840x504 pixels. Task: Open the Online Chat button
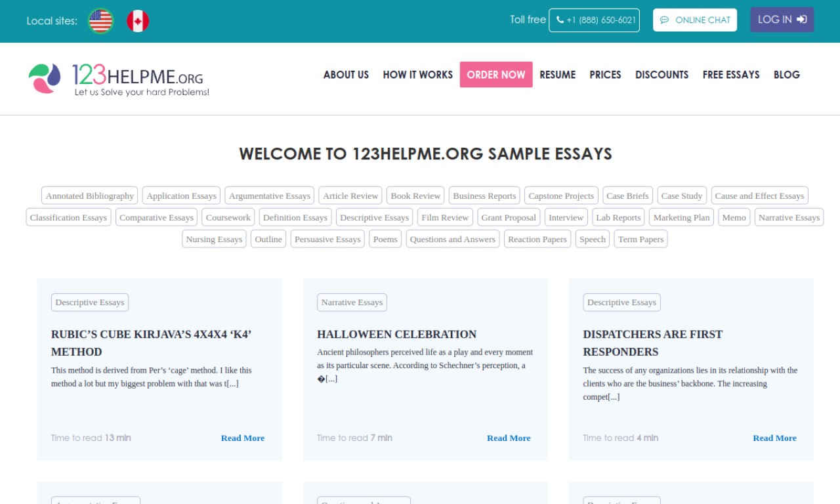pyautogui.click(x=694, y=20)
